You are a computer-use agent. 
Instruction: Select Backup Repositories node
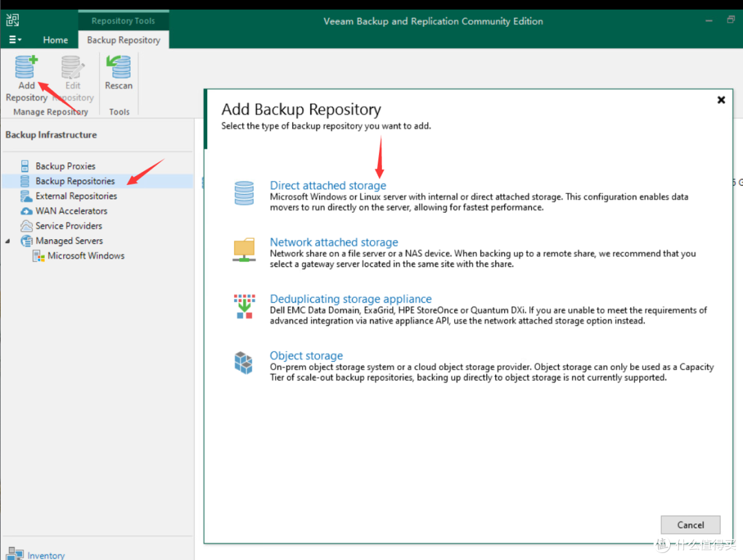pyautogui.click(x=75, y=181)
